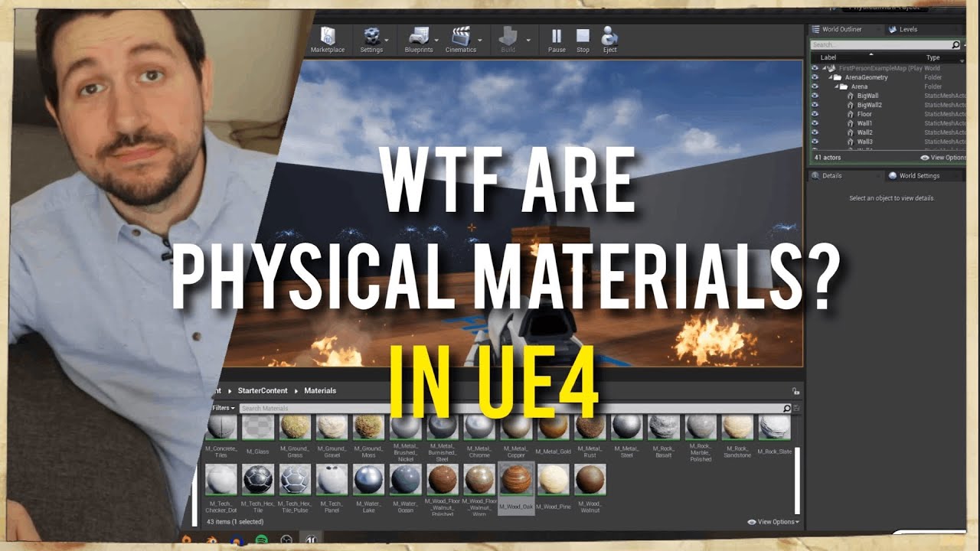This screenshot has width=980, height=551.
Task: Click the Materials breadcrumb folder
Action: pos(320,390)
